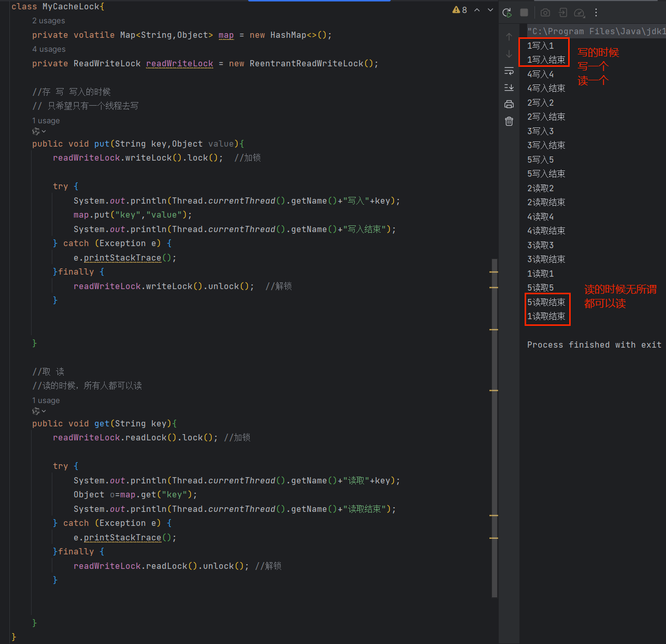The image size is (666, 644).
Task: Click the vertical editor scrollbar thumb
Action: coord(495,427)
